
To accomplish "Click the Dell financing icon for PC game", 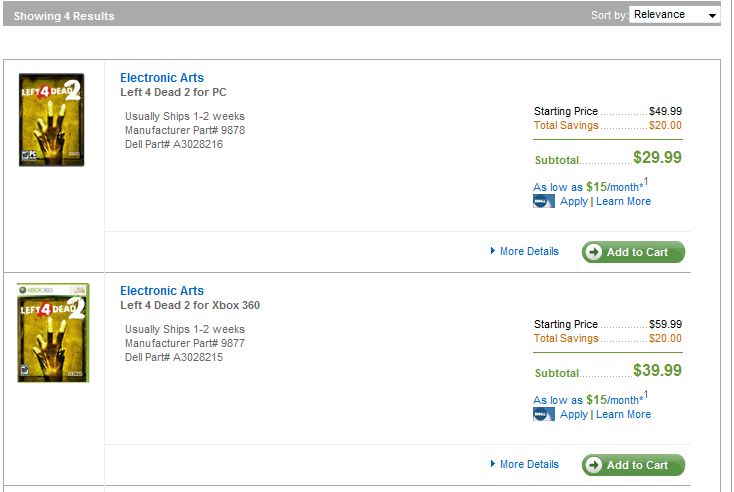I will coord(544,201).
